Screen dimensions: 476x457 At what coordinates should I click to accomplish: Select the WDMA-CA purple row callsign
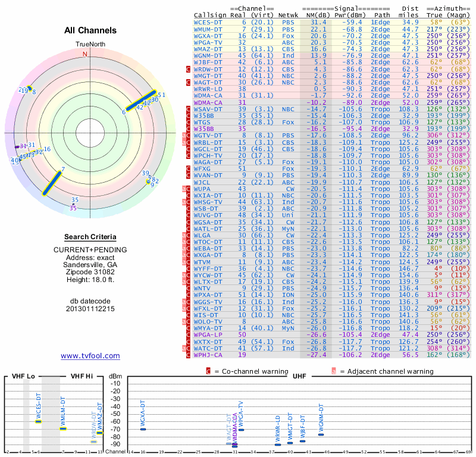pyautogui.click(x=208, y=102)
